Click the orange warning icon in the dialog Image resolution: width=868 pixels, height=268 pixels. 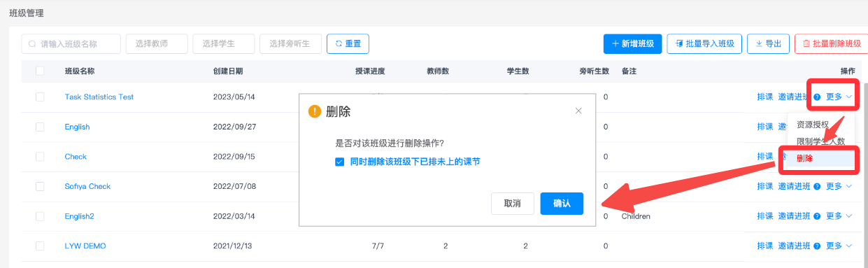(315, 111)
